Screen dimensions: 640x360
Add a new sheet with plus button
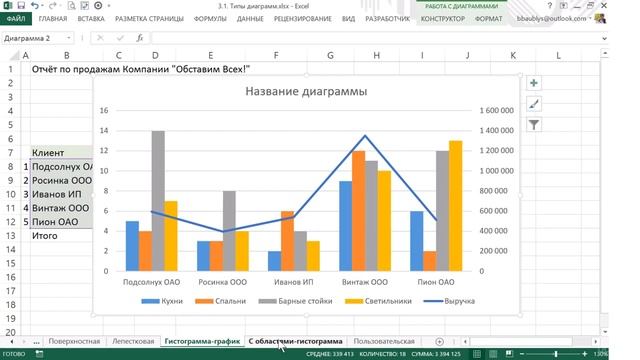(439, 341)
